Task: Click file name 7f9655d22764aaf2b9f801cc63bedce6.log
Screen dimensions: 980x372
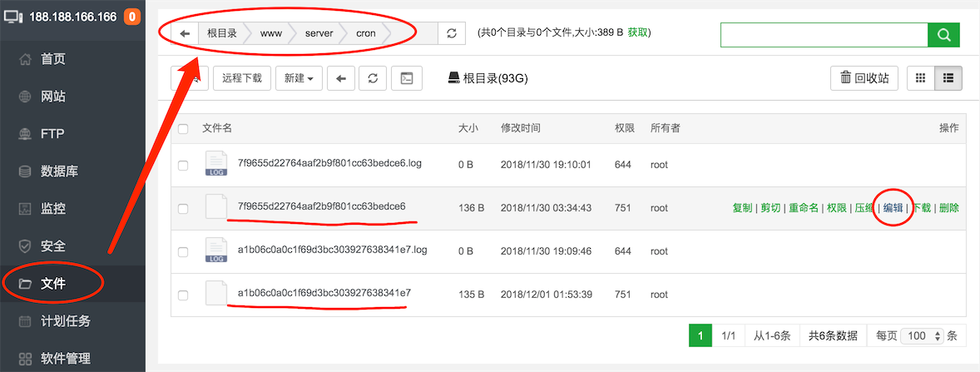Action: pos(330,163)
